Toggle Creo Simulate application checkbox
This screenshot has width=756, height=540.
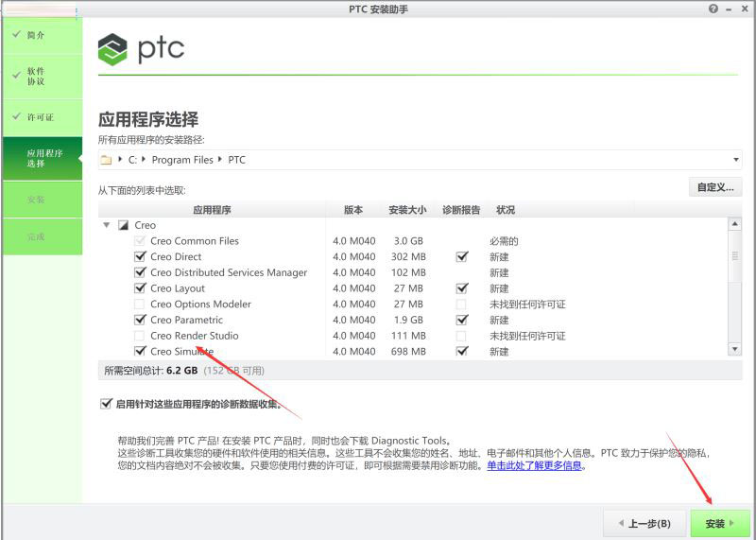click(140, 351)
